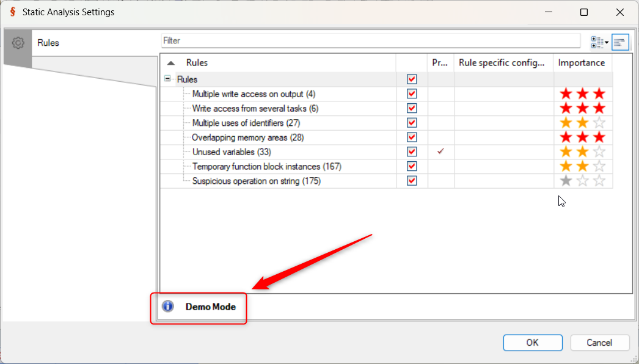This screenshot has width=639, height=364.
Task: Select the Rules tab in left sidebar
Action: [x=48, y=43]
